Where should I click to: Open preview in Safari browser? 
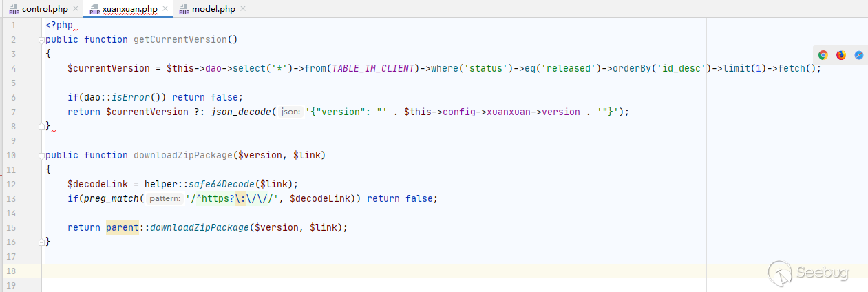pyautogui.click(x=859, y=55)
